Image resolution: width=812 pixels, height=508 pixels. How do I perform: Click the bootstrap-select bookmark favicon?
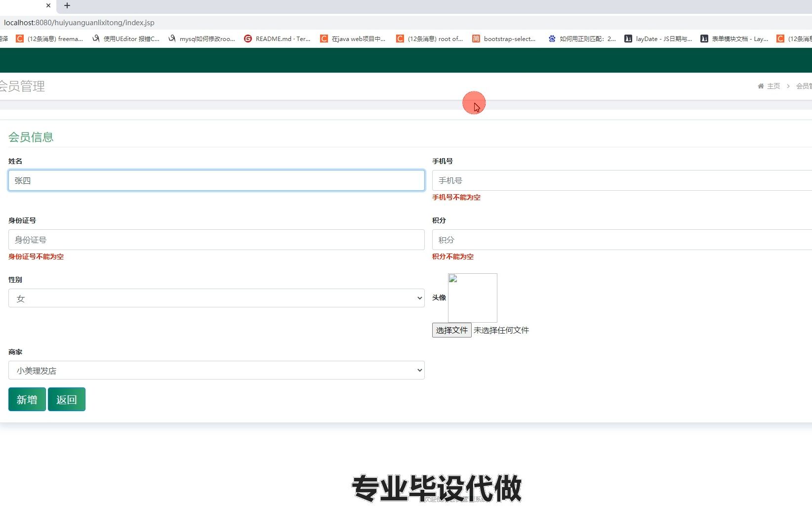pyautogui.click(x=476, y=39)
